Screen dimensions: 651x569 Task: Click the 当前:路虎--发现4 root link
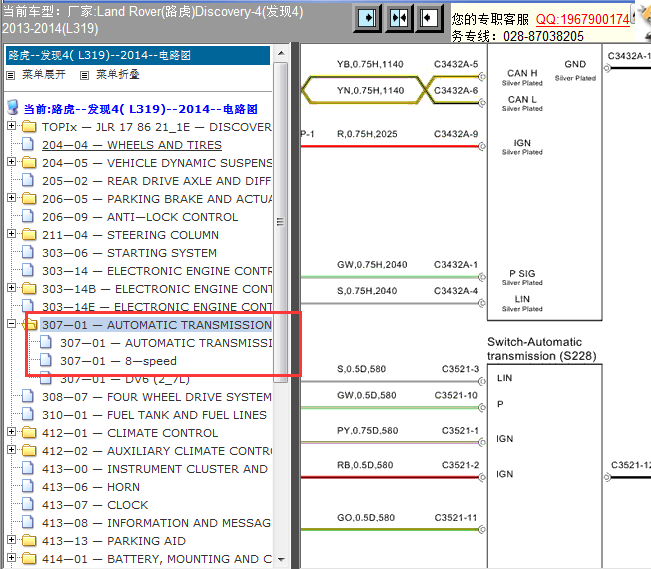(x=140, y=109)
